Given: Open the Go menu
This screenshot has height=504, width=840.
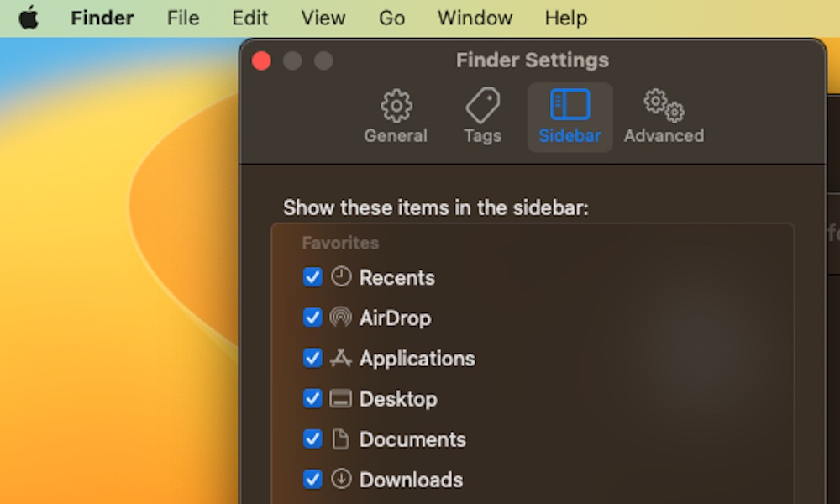Looking at the screenshot, I should 391,18.
